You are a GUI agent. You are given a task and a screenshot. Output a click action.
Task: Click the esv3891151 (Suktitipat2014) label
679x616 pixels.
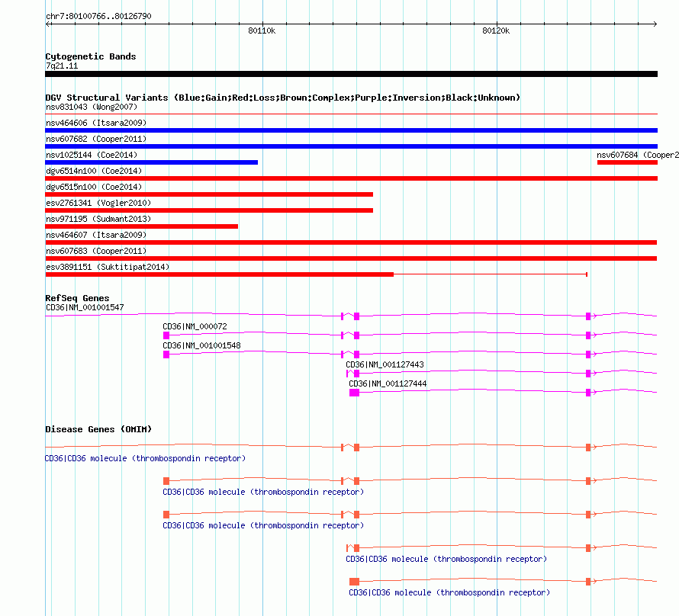click(x=108, y=267)
